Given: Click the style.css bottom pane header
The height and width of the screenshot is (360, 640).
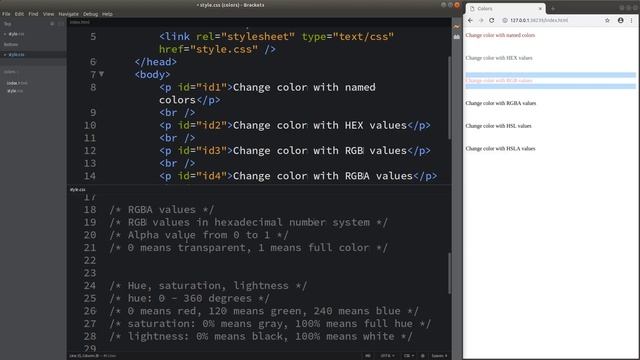Looking at the screenshot, I should (78, 190).
